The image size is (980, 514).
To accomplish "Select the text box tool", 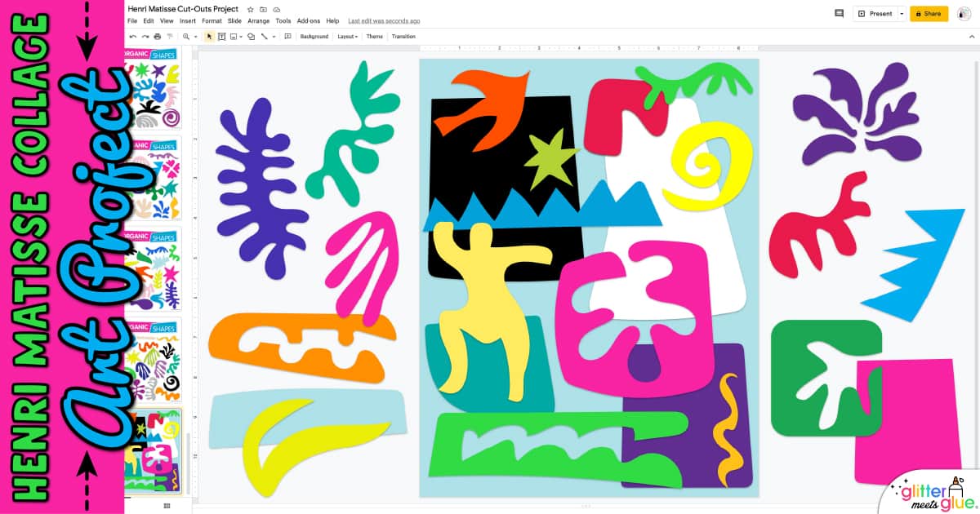I will pos(222,36).
